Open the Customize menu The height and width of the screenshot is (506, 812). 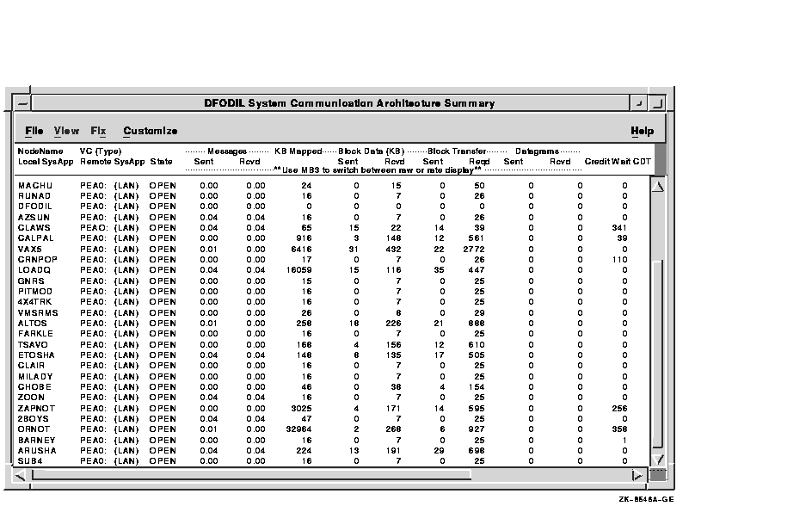click(150, 132)
